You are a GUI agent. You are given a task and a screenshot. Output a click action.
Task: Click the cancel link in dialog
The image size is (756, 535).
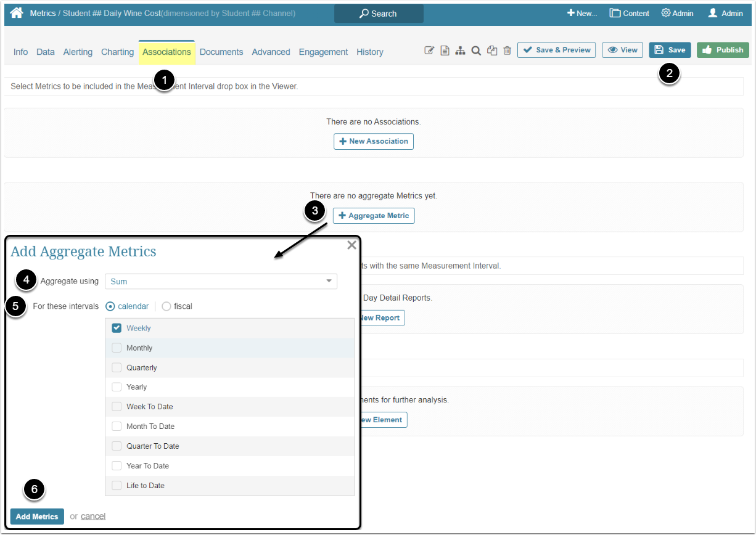click(93, 517)
